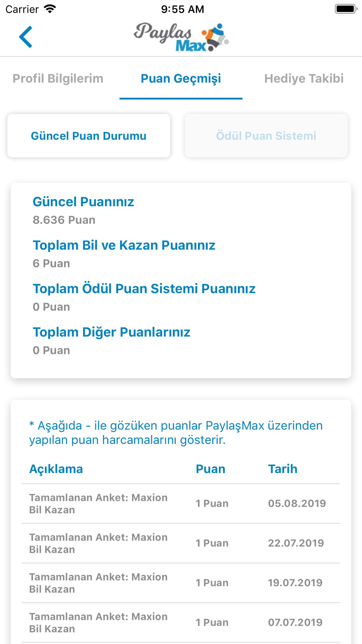Tap Toplam Bil ve Kazan Puanınız
This screenshot has height=644, width=362.
[124, 245]
